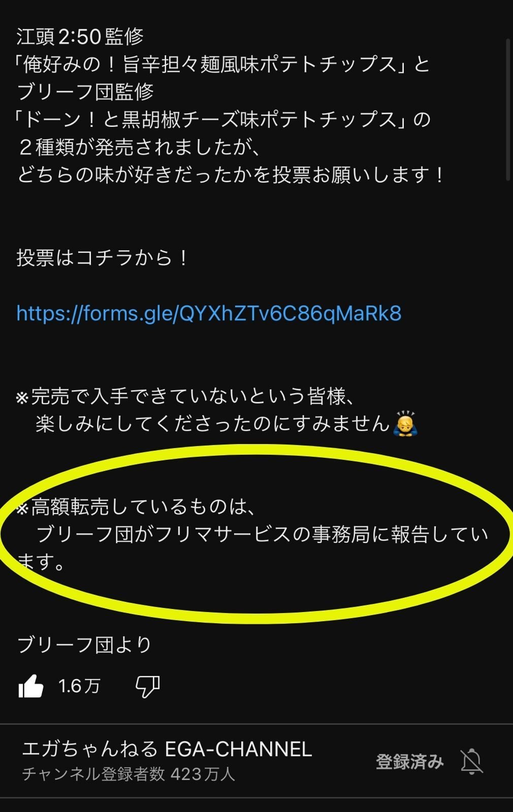Click the 旨辛担々麺風味ポテトチップス product line
Screen dimensions: 513x812
point(222,64)
